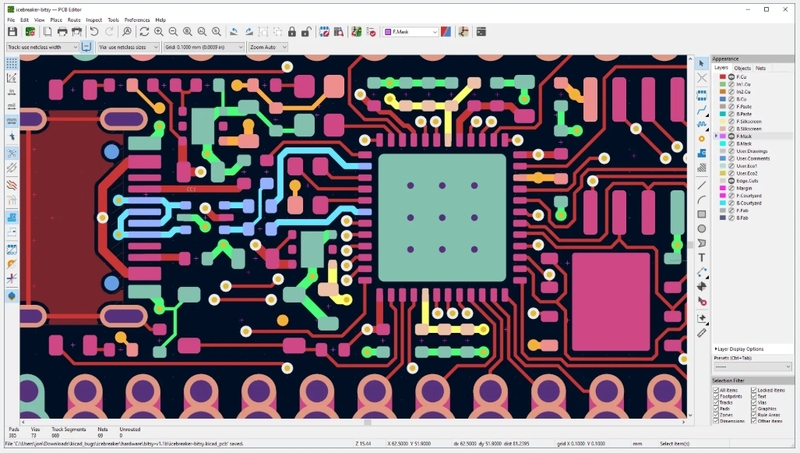Click the Zoom to fit icon

pos(187,32)
